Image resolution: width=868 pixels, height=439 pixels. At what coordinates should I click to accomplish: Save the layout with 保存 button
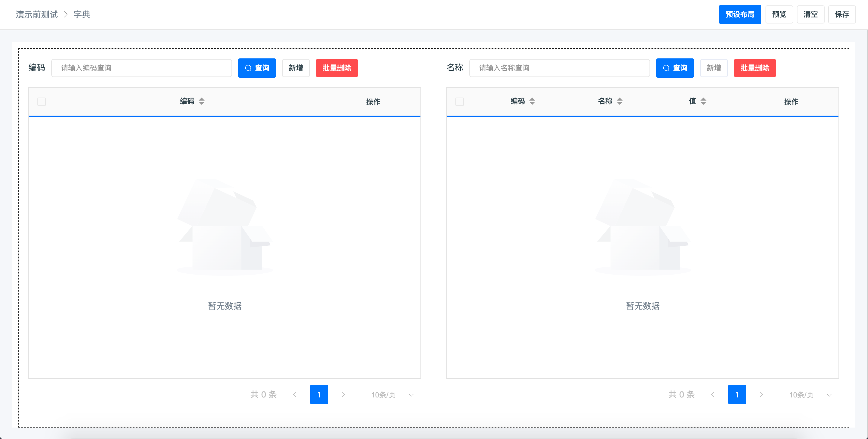coord(842,14)
